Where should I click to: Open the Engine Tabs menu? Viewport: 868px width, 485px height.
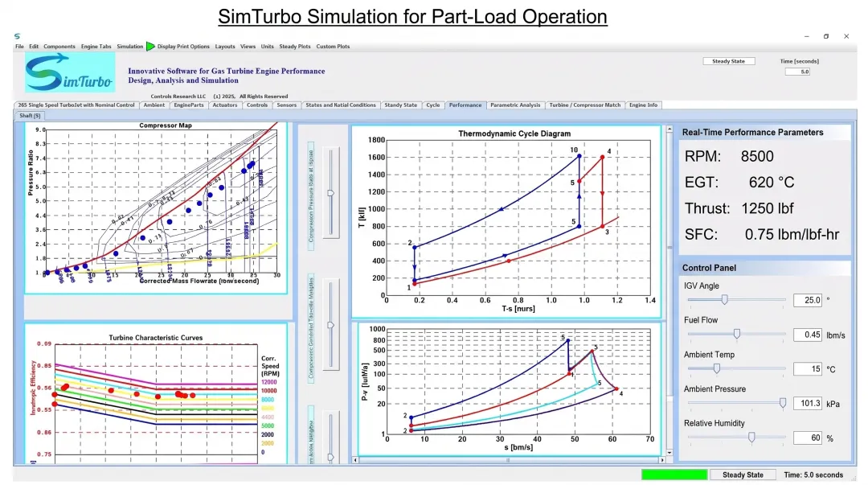96,47
